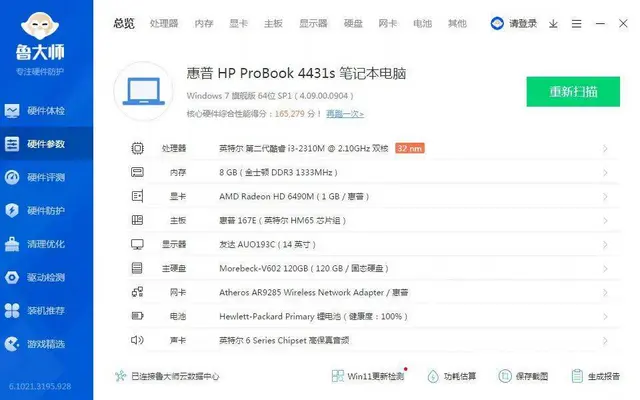The image size is (640, 400).
Task: Expand the 电池 row details arrow
Action: tap(605, 317)
